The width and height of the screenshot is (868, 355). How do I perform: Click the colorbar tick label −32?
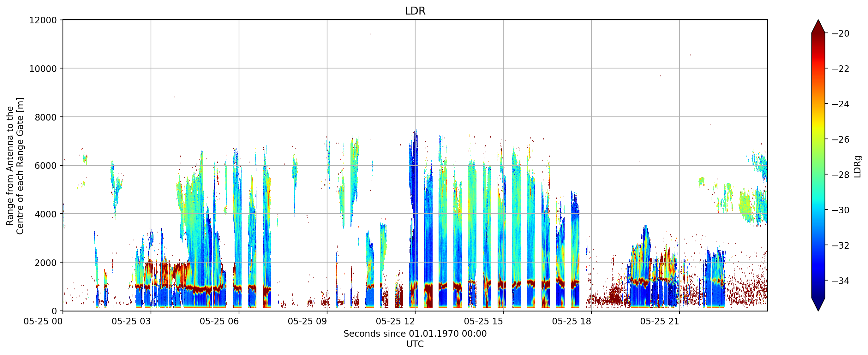click(x=840, y=245)
